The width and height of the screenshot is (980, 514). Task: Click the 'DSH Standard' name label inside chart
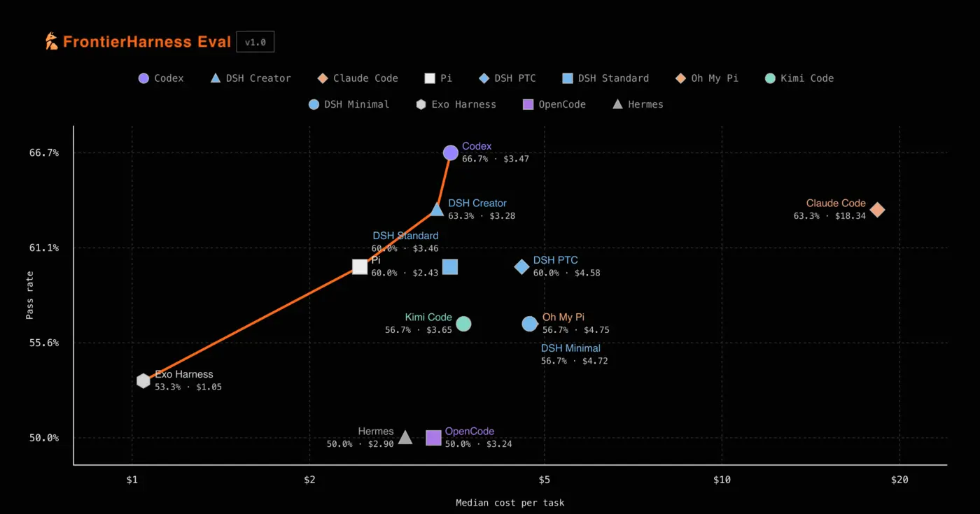pyautogui.click(x=405, y=236)
